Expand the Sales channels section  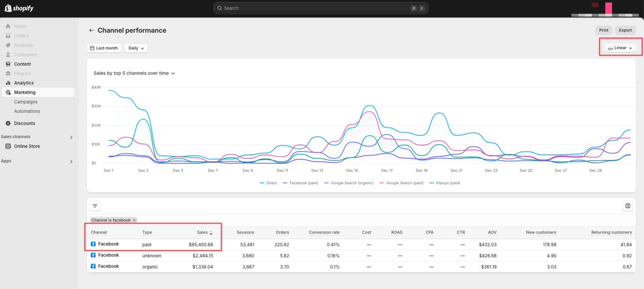pyautogui.click(x=71, y=137)
